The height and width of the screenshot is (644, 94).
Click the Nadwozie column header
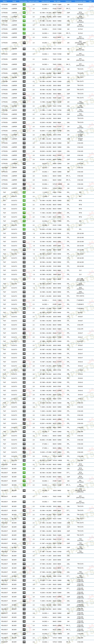[68, 1]
